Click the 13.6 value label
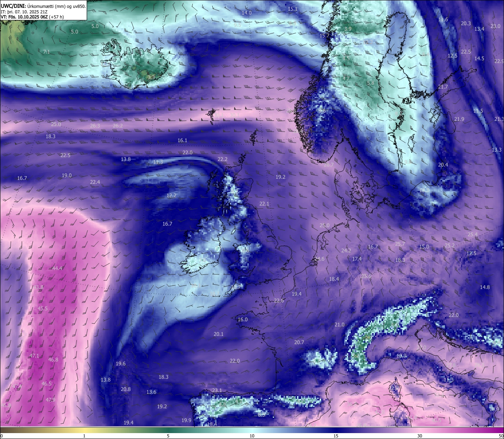Image resolution: width=504 pixels, height=439 pixels. point(151,392)
